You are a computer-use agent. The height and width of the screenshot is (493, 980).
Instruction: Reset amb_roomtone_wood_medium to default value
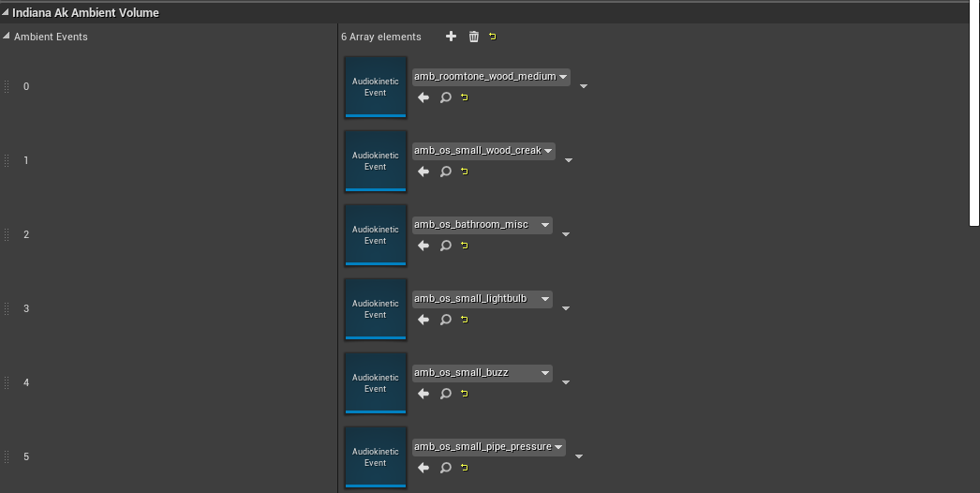[465, 97]
